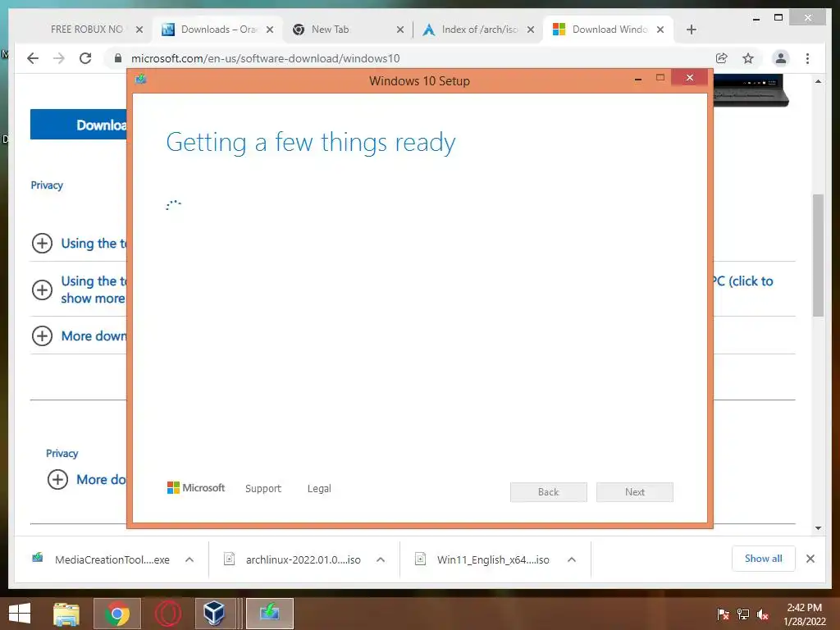Reload the Microsoft download page
The height and width of the screenshot is (630, 840).
85,58
